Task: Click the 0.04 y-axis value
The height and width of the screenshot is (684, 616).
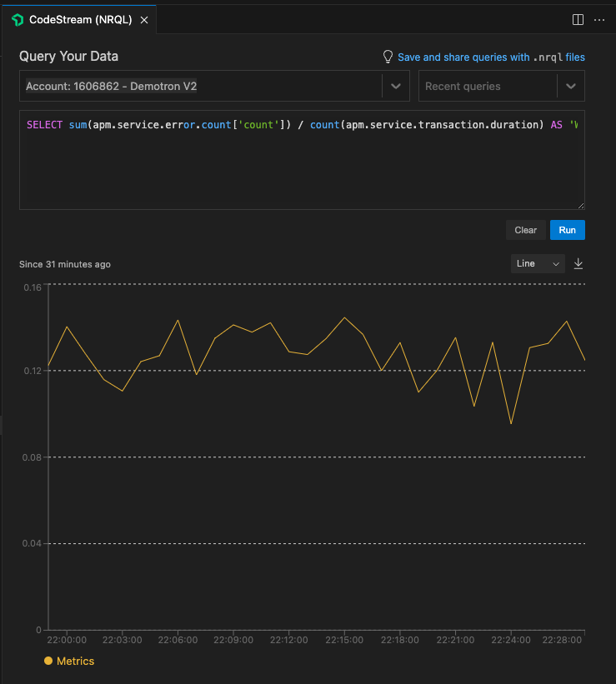Action: click(x=32, y=543)
